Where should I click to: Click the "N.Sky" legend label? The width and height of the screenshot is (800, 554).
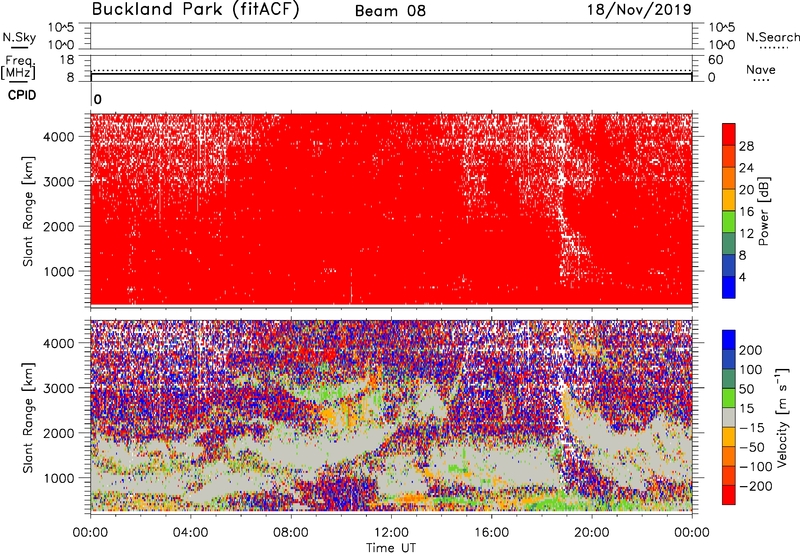point(19,37)
